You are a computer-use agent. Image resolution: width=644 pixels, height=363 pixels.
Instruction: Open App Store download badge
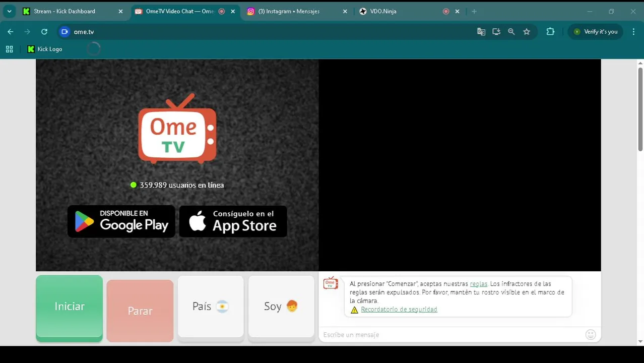233,221
